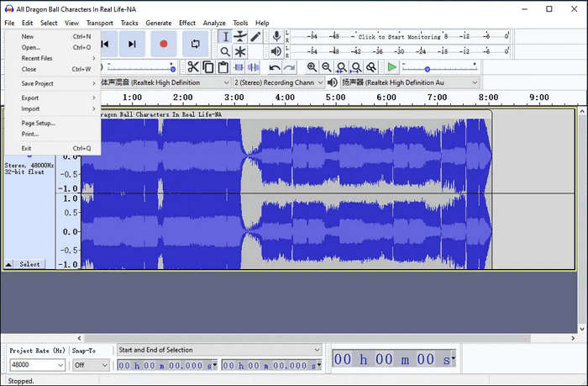The width and height of the screenshot is (588, 386).
Task: Click the Redo arrow icon
Action: [x=290, y=67]
